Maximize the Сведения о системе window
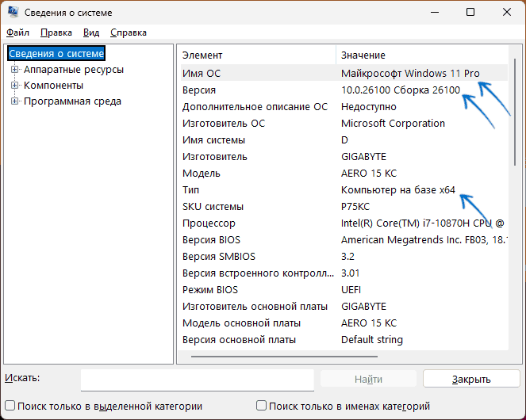Screen dimensions: 526x420 (470, 12)
